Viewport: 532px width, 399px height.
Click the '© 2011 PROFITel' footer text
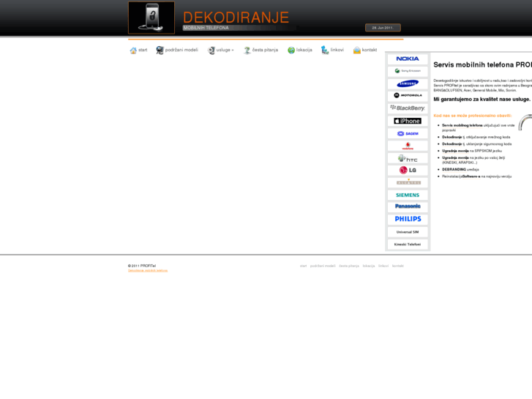click(142, 266)
